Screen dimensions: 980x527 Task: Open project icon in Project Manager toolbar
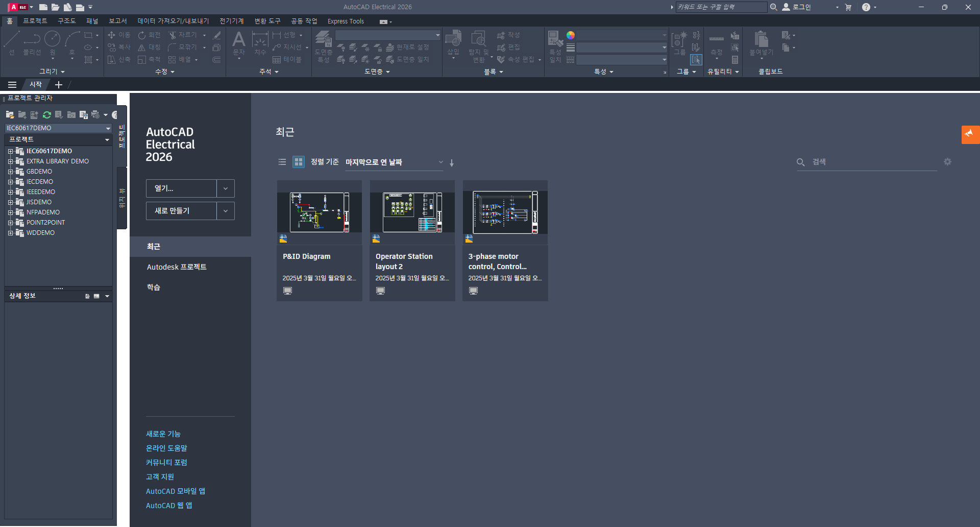click(10, 115)
